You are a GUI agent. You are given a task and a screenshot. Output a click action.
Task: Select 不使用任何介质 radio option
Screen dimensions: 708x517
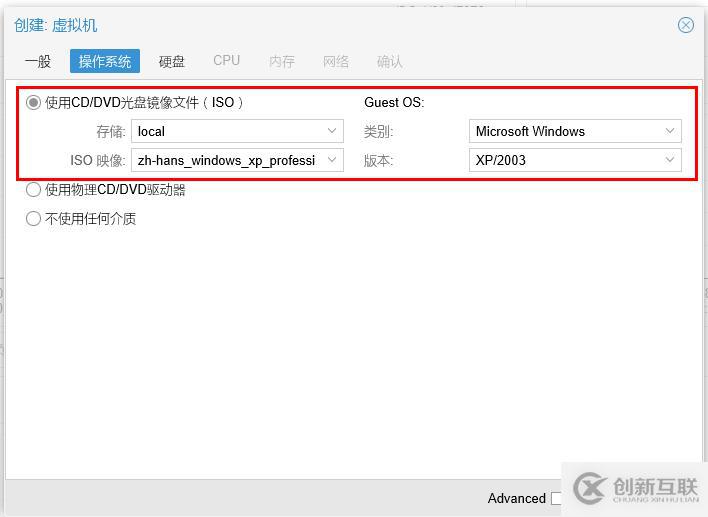[x=34, y=218]
